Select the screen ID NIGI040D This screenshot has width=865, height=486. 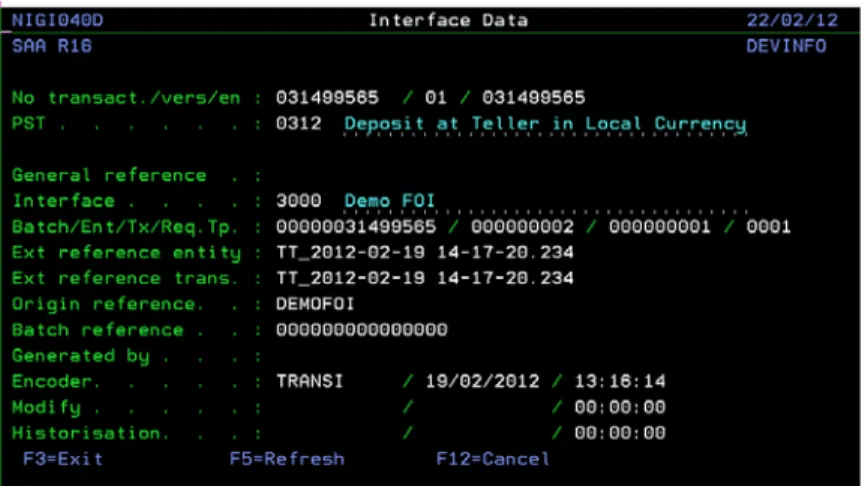57,20
